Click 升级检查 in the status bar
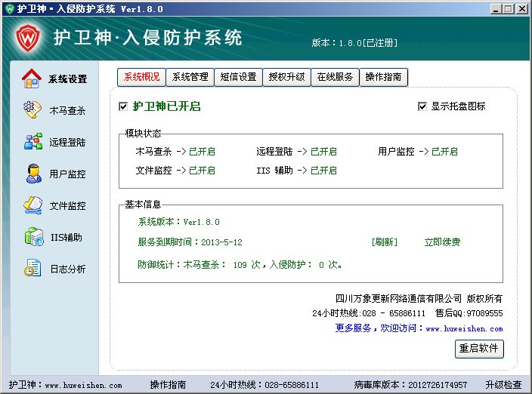 (503, 385)
